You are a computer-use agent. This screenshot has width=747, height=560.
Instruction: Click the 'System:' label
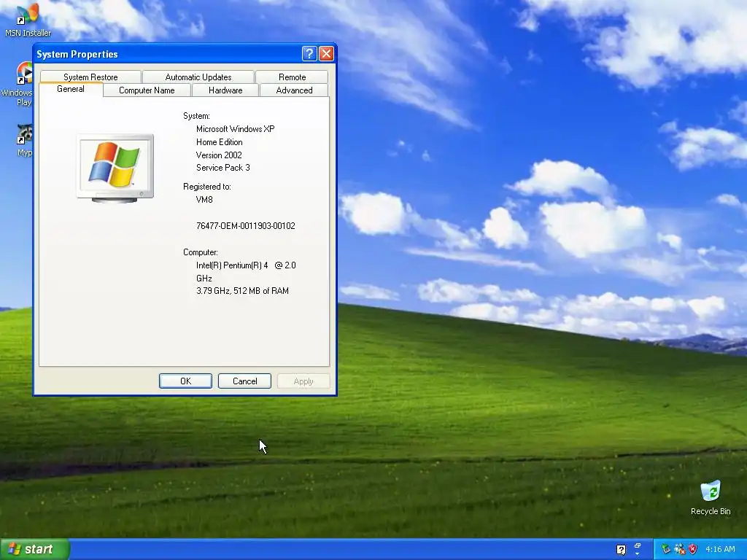point(196,116)
